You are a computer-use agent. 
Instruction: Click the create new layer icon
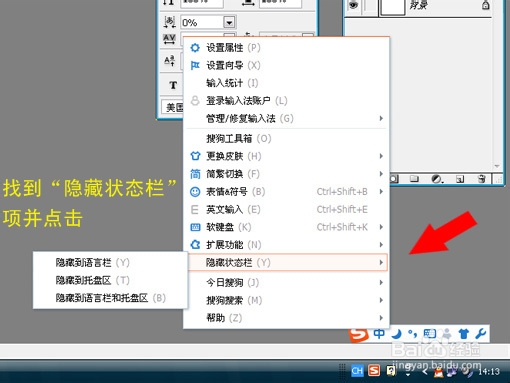[460, 179]
